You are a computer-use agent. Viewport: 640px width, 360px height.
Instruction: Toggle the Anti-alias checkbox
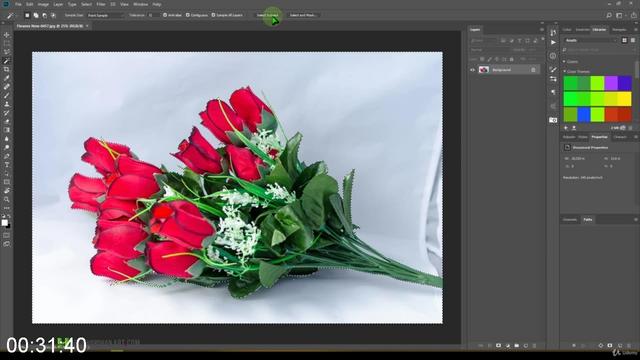165,15
